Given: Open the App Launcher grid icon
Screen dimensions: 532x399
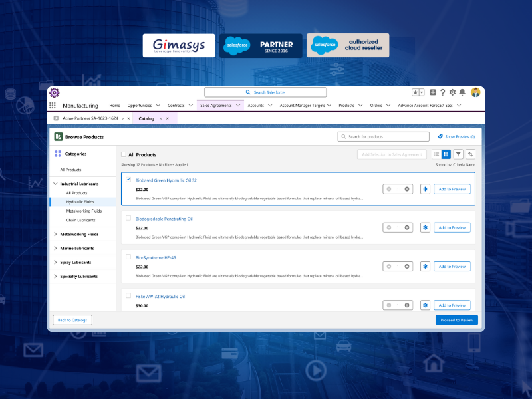Looking at the screenshot, I should coord(53,106).
